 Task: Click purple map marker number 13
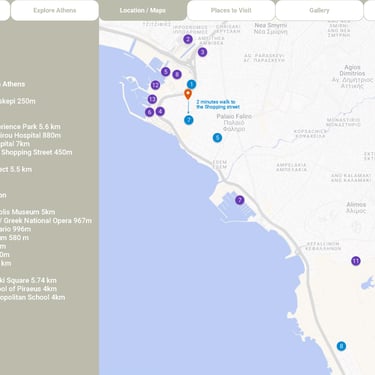point(152,99)
